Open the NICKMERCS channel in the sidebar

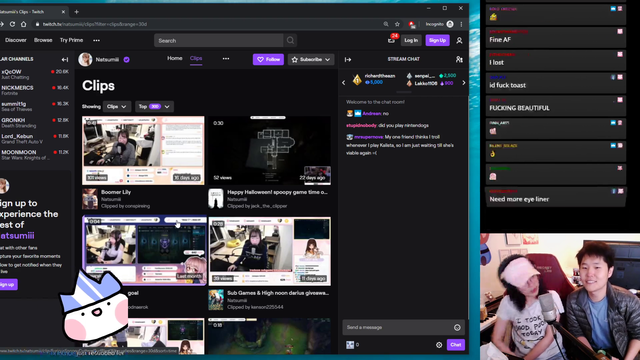(35, 90)
